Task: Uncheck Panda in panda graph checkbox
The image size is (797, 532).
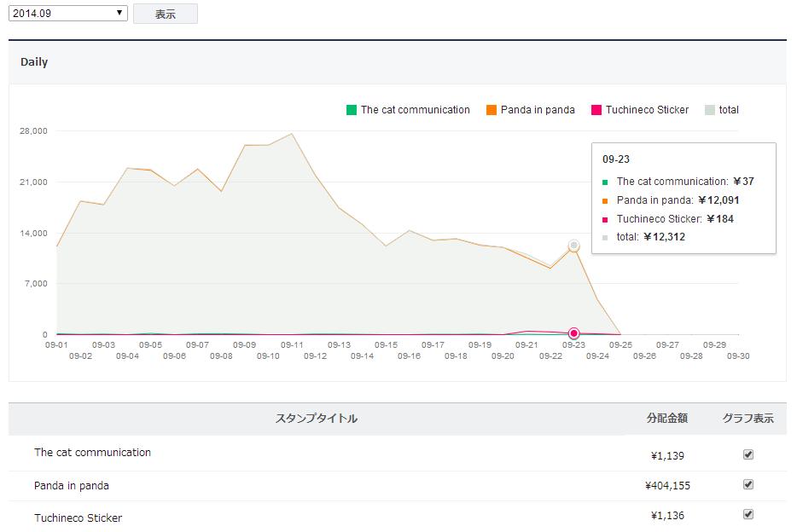Action: tap(748, 484)
